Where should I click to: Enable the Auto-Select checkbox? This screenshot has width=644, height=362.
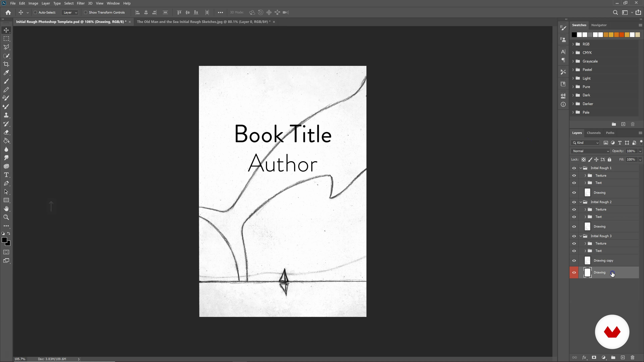pyautogui.click(x=35, y=13)
